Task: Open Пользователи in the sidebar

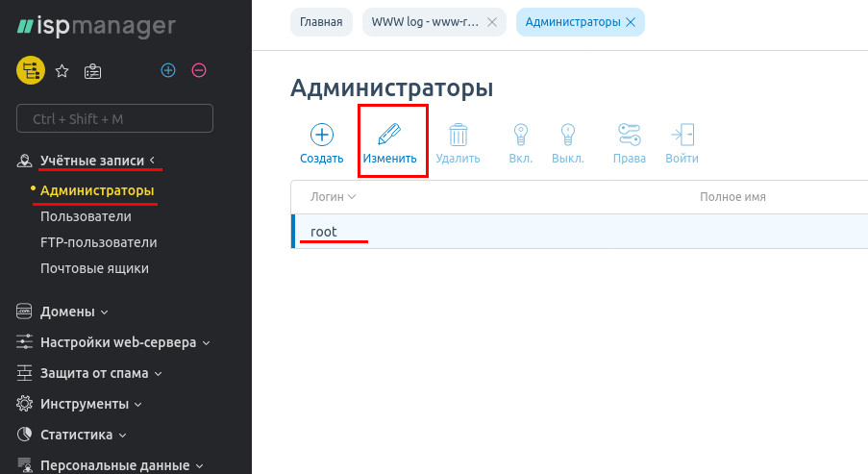Action: [86, 216]
